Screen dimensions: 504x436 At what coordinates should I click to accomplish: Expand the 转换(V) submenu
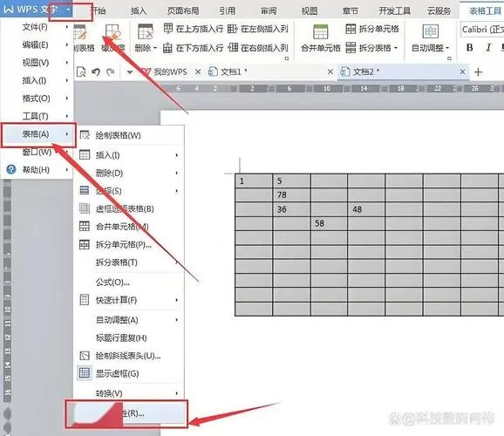click(x=129, y=393)
